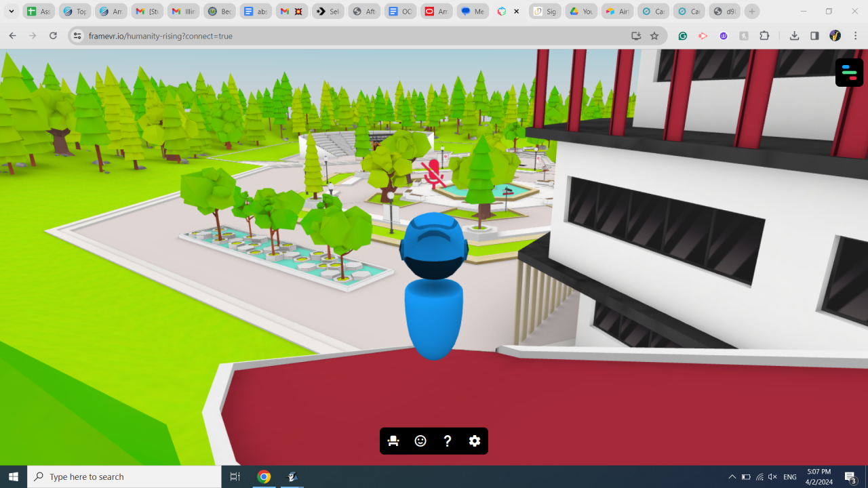
Task: Click the help question mark icon
Action: [x=448, y=441]
